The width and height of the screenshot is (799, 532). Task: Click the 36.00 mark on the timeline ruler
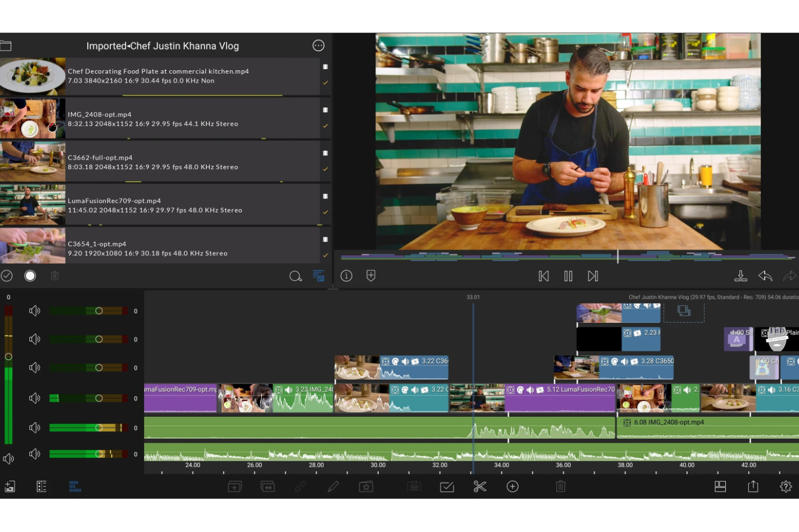click(563, 465)
